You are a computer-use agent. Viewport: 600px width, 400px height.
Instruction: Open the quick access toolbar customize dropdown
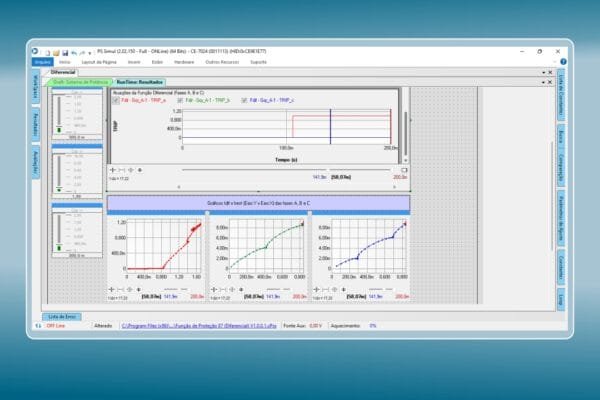point(91,51)
